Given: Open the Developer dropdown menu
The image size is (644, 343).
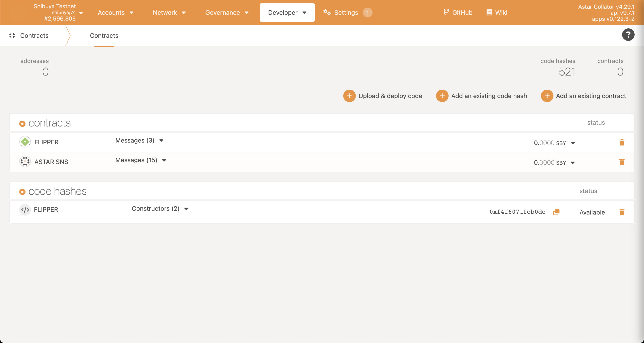Looking at the screenshot, I should click(287, 13).
